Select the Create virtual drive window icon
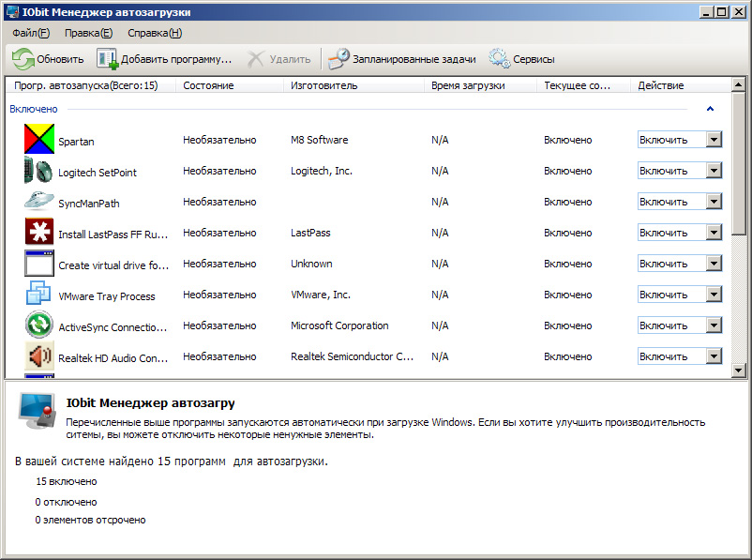 click(38, 263)
